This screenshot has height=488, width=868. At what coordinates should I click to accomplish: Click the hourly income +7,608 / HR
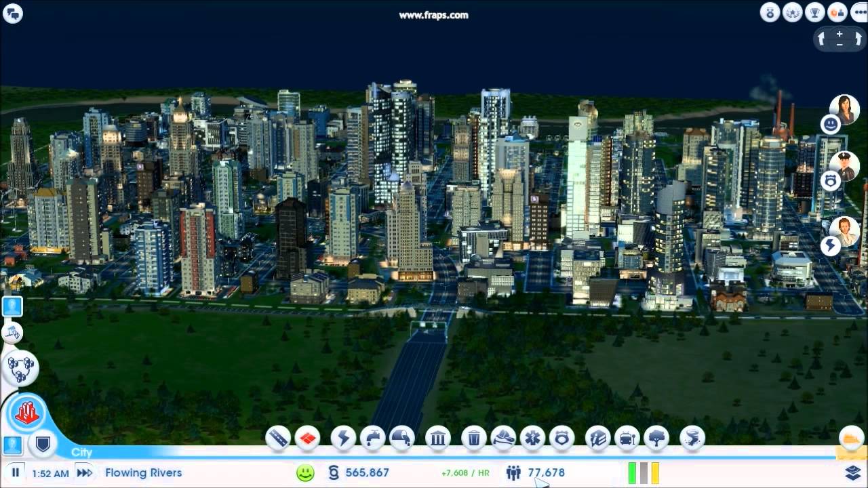465,473
